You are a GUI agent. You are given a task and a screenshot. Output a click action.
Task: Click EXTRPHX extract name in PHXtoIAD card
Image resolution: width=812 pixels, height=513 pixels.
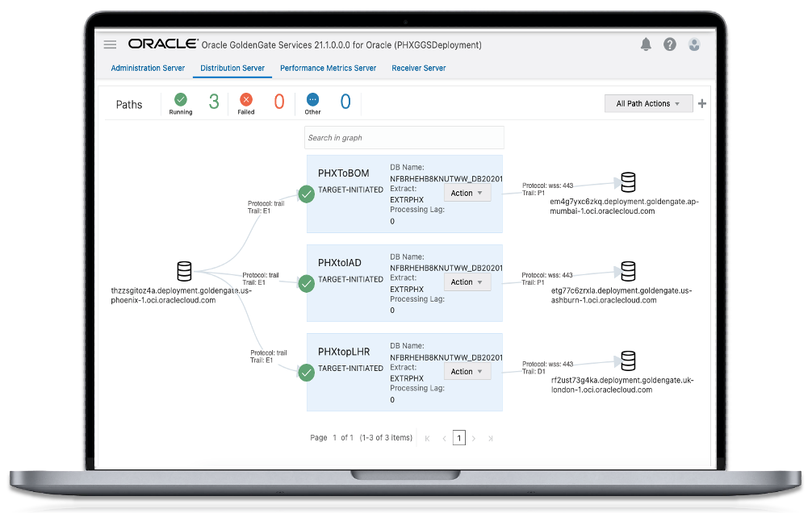pyautogui.click(x=407, y=290)
